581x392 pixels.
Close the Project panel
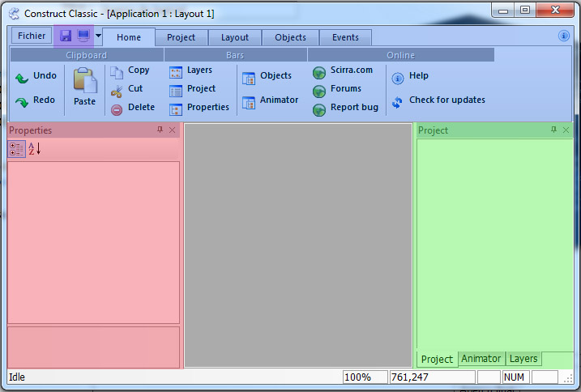pyautogui.click(x=566, y=130)
